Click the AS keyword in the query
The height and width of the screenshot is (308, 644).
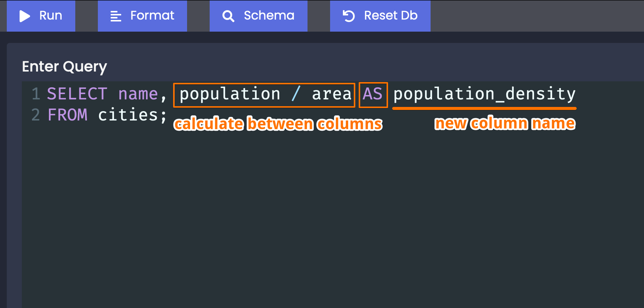373,94
